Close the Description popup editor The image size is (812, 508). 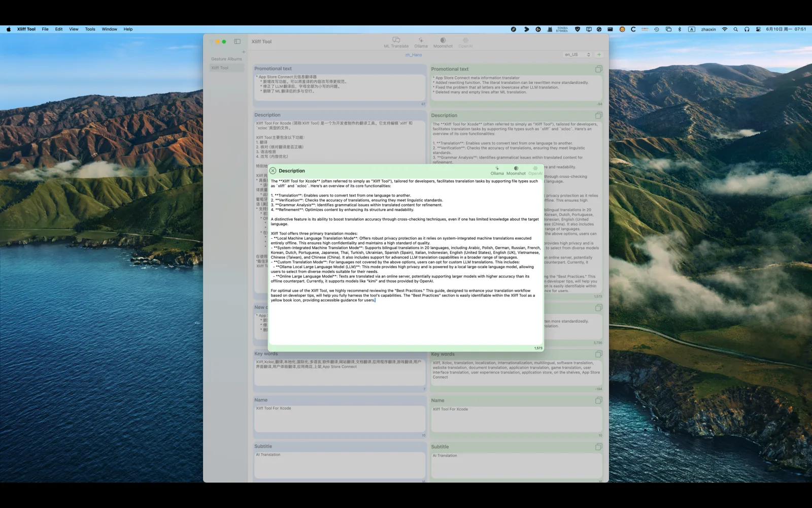273,171
